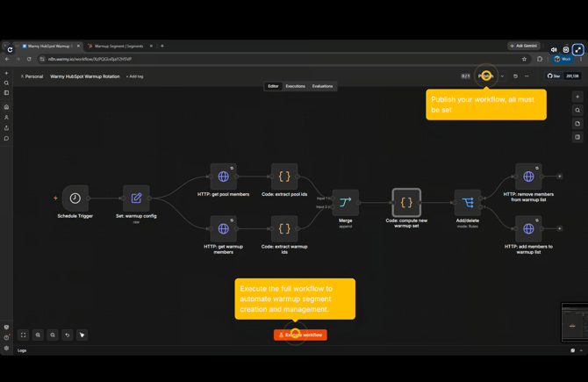Expand logs panel chevron at bottom right

[581, 350]
